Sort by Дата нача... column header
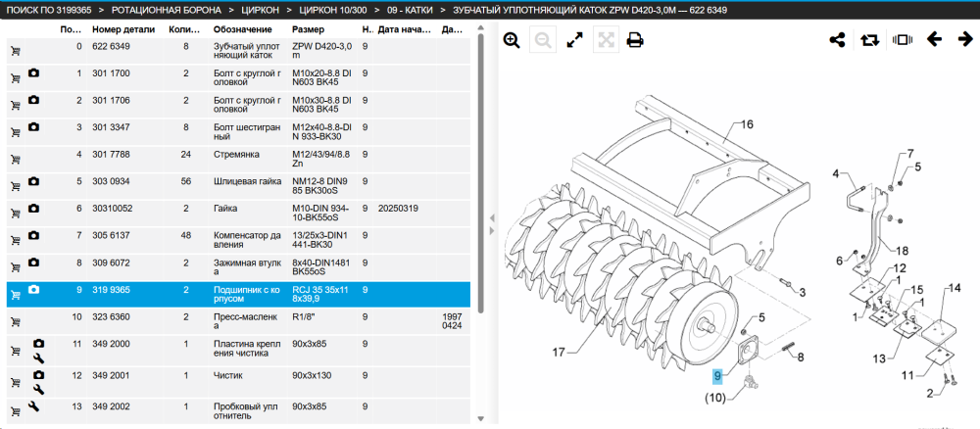980x429 pixels. [x=405, y=29]
